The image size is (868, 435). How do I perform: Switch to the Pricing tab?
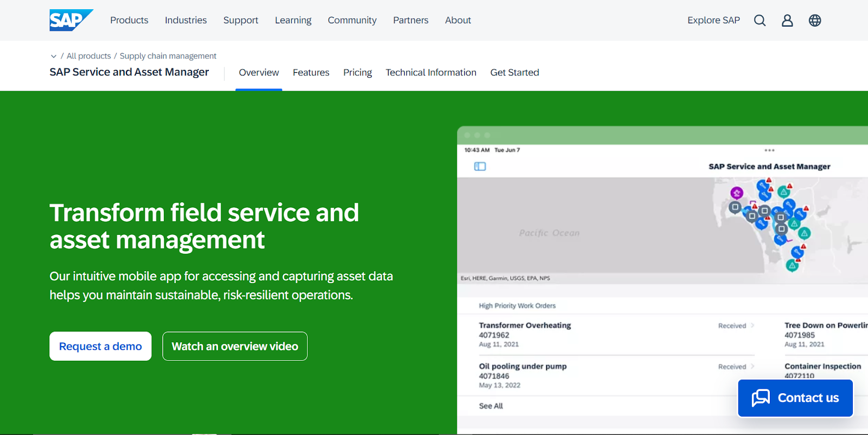point(358,73)
